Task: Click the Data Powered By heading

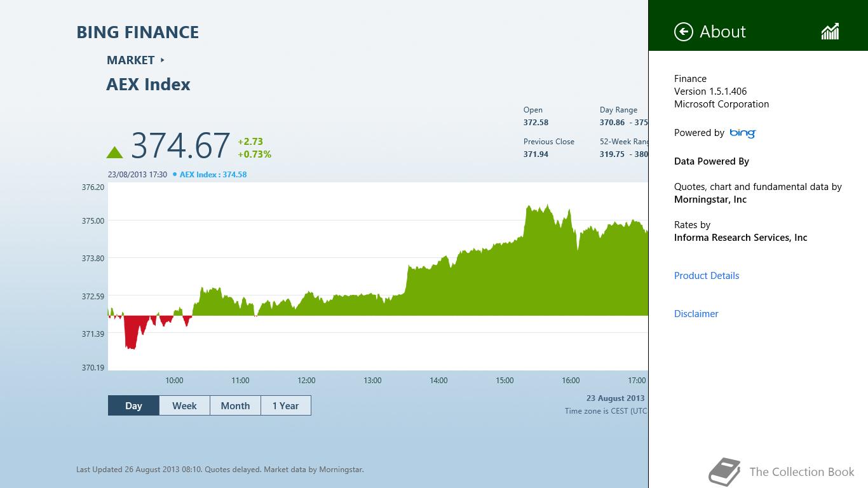Action: coord(712,161)
